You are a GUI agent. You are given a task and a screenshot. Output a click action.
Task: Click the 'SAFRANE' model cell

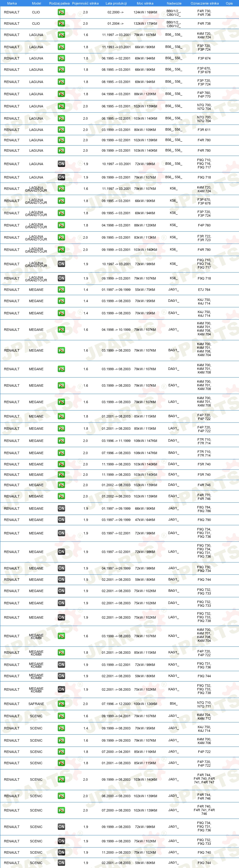coord(36,704)
